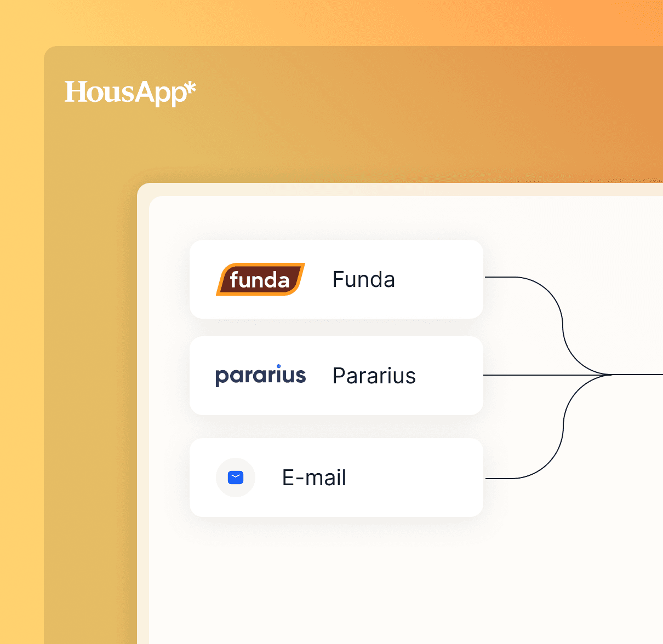The image size is (663, 644).
Task: Click the HousApp logo
Action: pyautogui.click(x=130, y=93)
